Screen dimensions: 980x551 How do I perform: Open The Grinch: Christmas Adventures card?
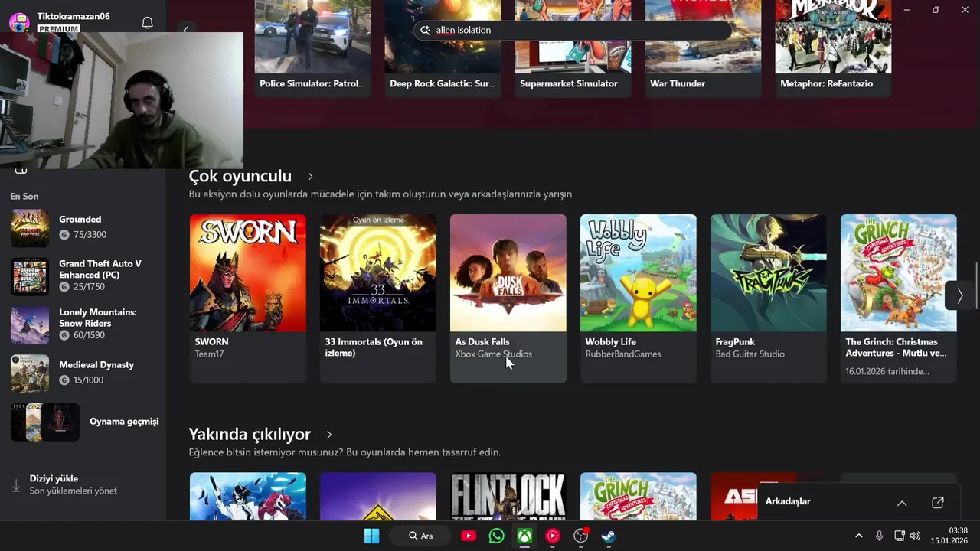899,298
